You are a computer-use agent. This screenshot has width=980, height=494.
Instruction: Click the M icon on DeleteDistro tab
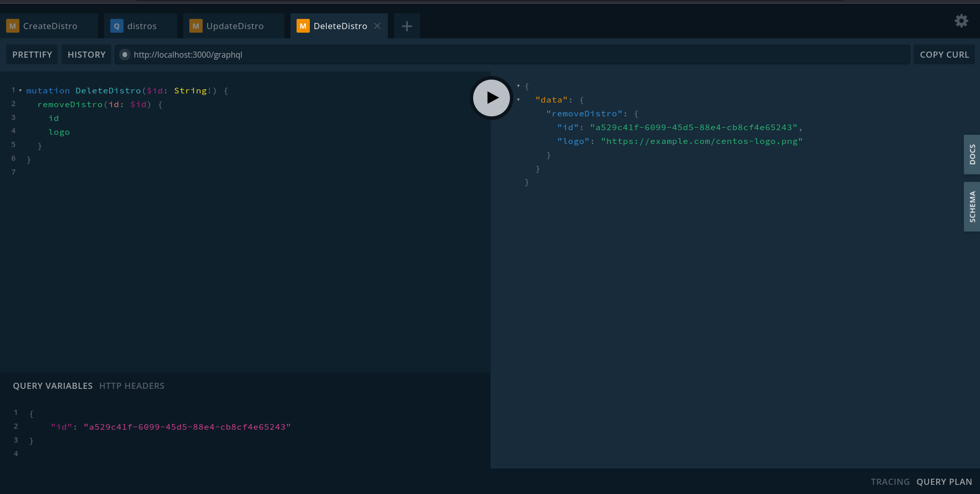tap(303, 26)
